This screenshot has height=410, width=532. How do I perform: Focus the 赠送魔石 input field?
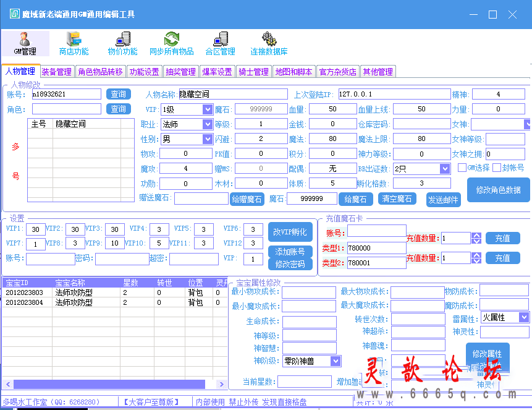[201, 199]
